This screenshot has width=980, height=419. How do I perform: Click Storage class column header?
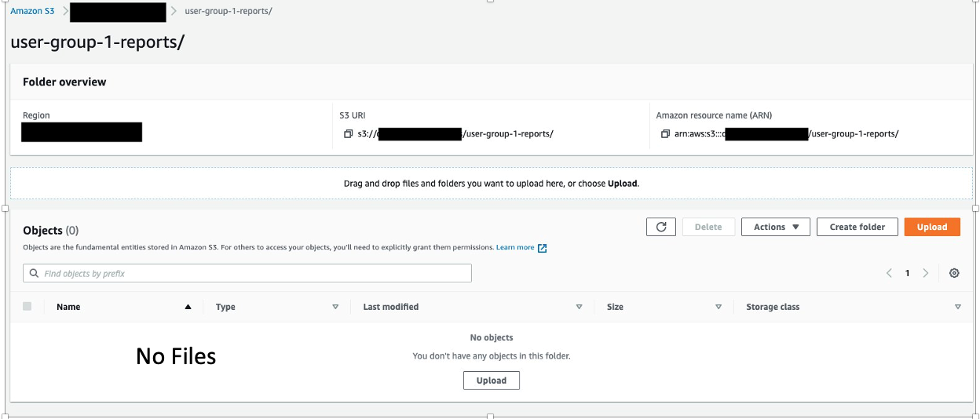point(773,307)
